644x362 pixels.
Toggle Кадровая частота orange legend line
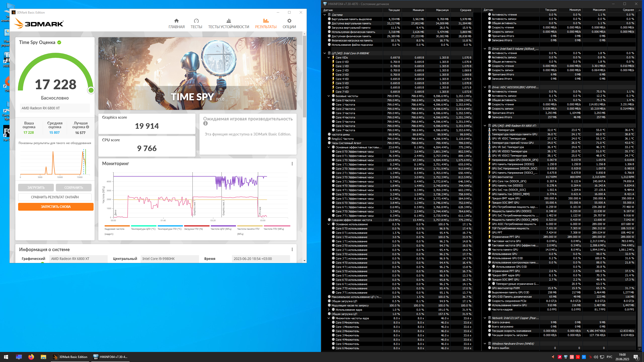click(117, 226)
